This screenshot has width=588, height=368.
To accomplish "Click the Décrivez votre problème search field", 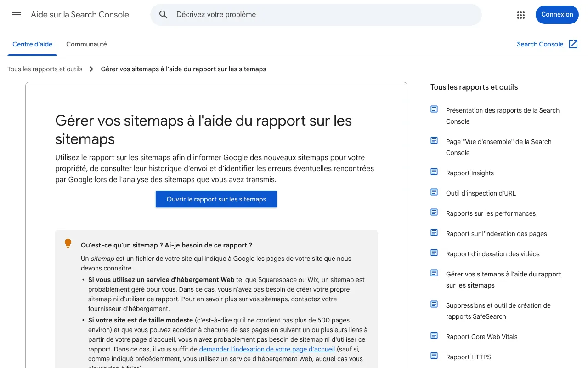I will (x=316, y=15).
